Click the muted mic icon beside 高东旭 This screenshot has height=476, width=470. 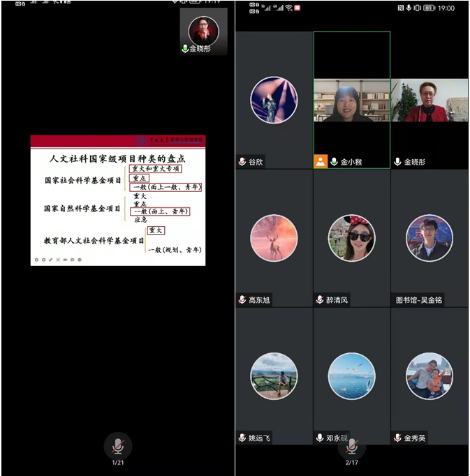(x=242, y=300)
